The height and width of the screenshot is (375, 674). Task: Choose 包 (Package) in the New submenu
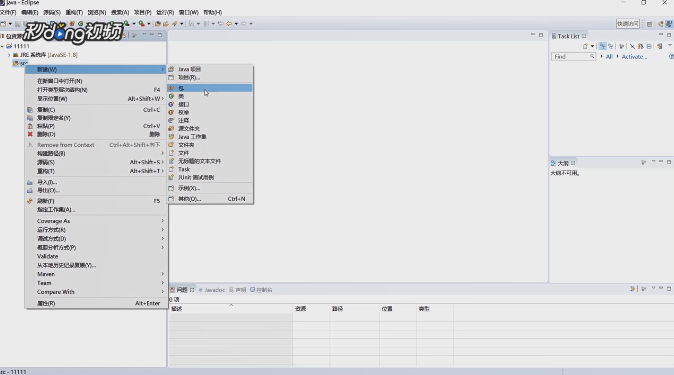click(210, 88)
